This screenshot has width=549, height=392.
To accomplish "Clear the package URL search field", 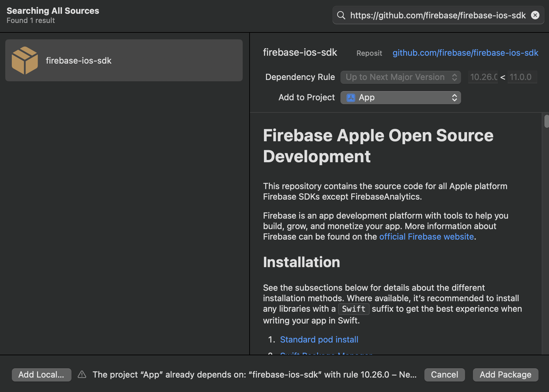I will pyautogui.click(x=535, y=15).
